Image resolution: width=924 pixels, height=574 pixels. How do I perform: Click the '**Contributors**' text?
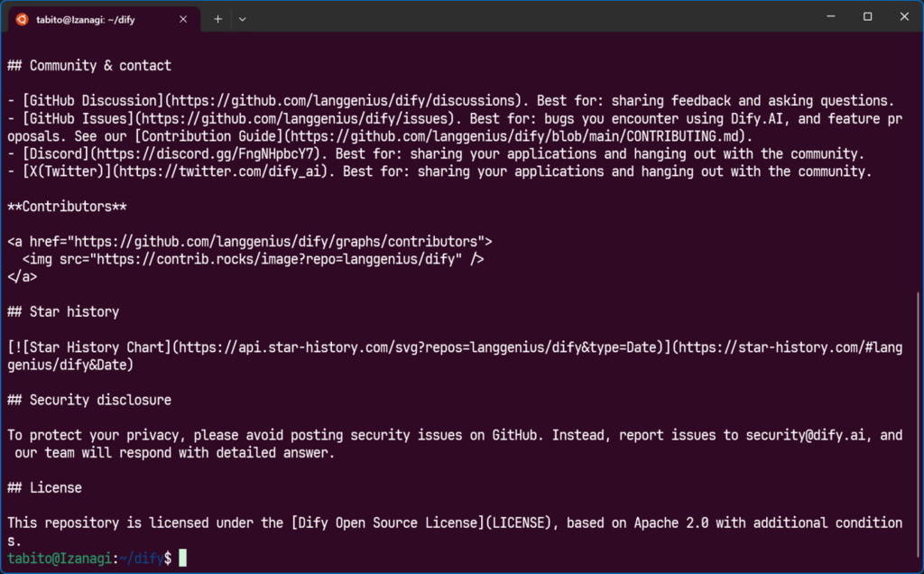tap(67, 207)
